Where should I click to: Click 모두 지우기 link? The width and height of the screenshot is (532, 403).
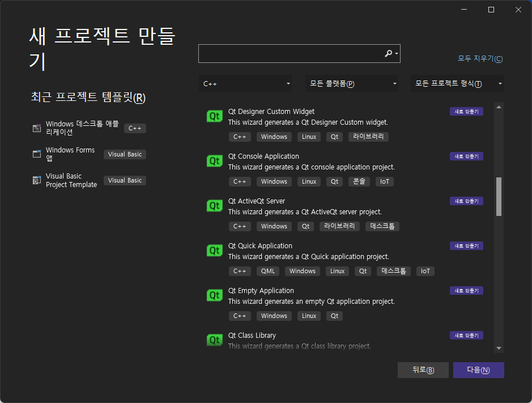(x=480, y=58)
